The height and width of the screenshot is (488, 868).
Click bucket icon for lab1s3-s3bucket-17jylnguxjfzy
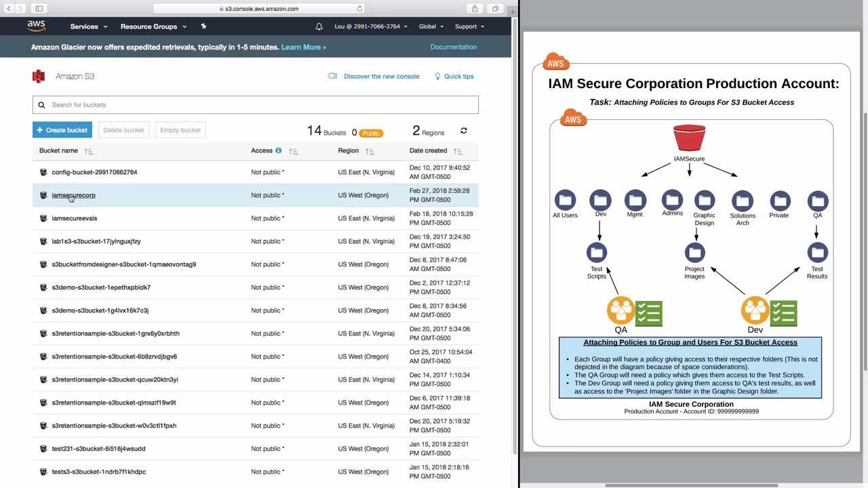click(x=43, y=241)
